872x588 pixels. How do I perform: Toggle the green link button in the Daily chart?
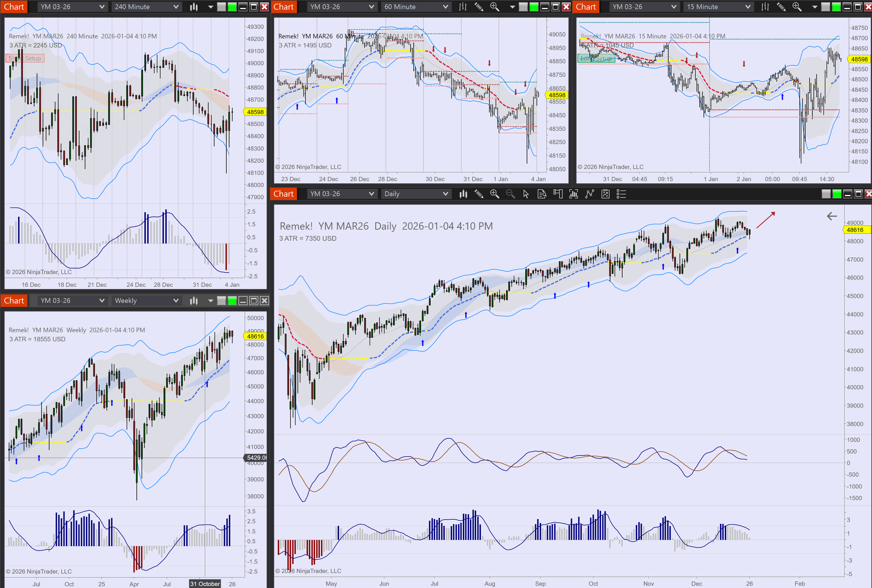click(x=836, y=194)
